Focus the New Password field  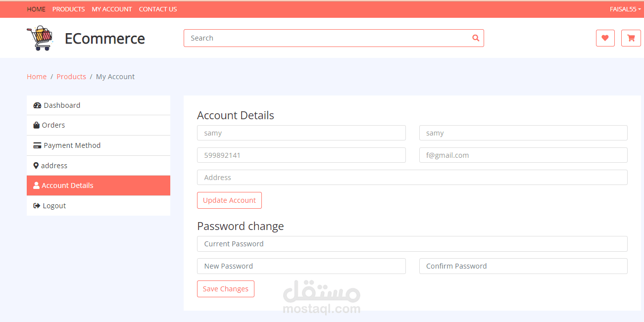(x=301, y=266)
